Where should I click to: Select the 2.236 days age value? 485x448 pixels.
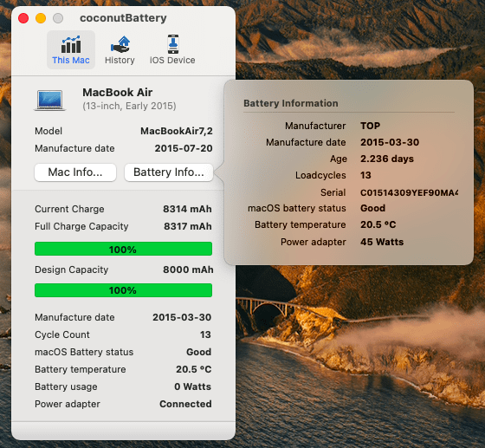pyautogui.click(x=387, y=159)
